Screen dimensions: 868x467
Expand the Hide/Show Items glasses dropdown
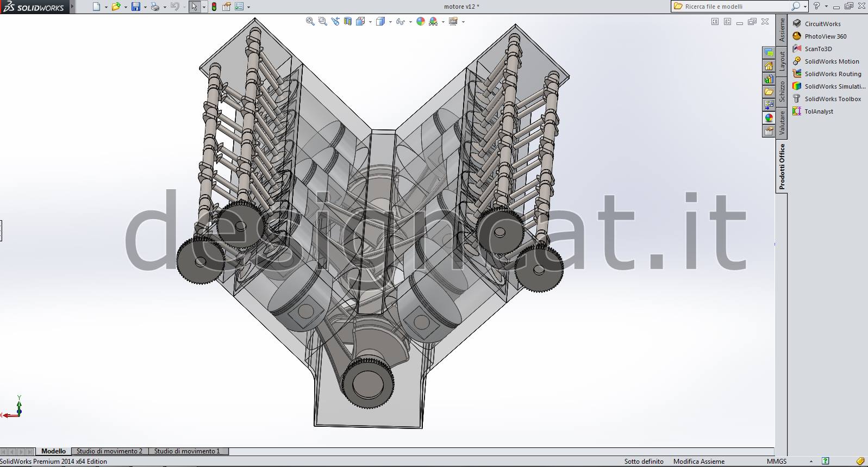410,22
